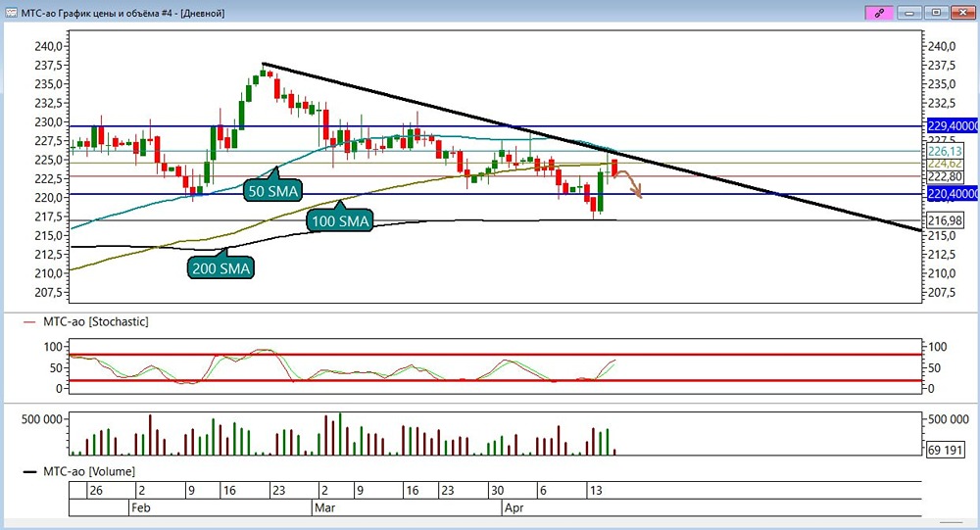
Task: Click the 226,13 price tag
Action: pos(945,151)
